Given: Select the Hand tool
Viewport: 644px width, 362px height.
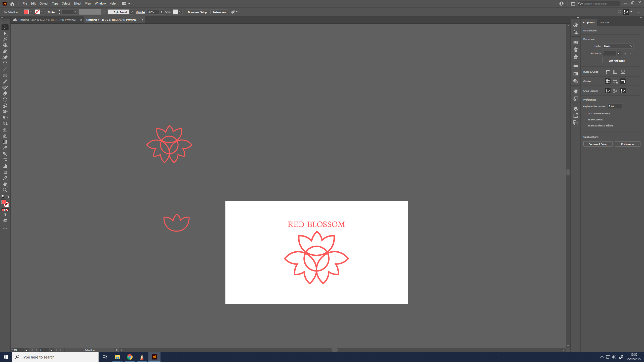Looking at the screenshot, I should (x=5, y=184).
